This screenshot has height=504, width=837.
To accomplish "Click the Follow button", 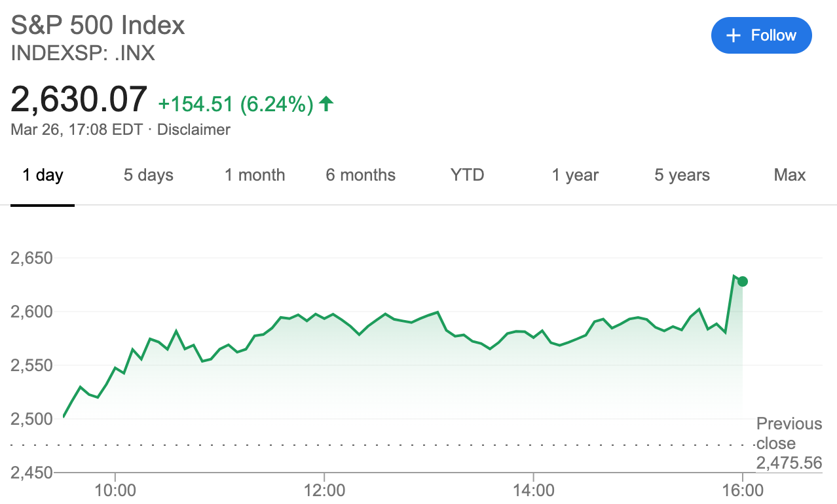I will click(x=761, y=35).
